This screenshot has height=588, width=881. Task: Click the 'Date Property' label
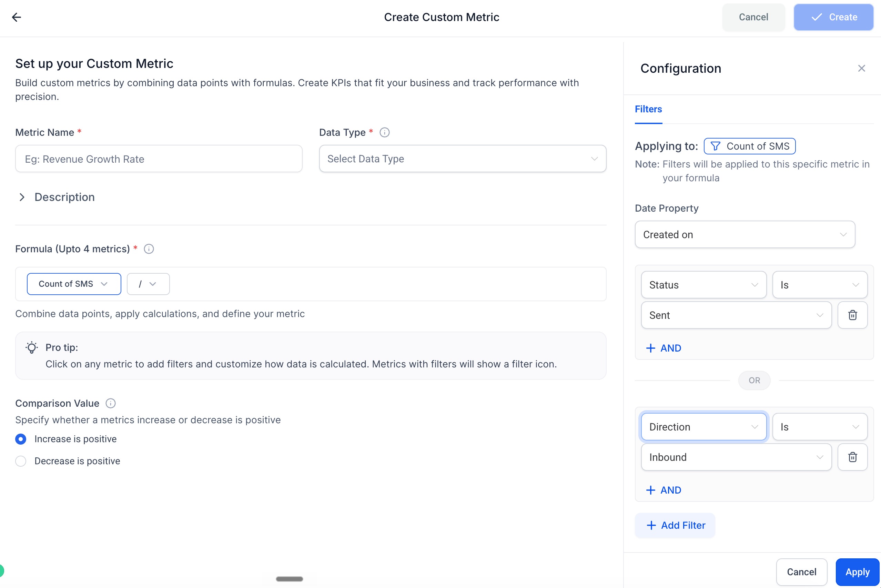667,209
